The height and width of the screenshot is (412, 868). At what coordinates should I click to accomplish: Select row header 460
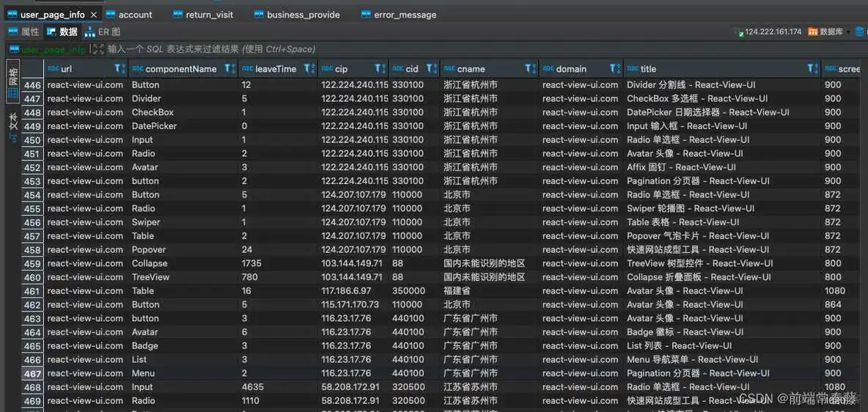[x=33, y=277]
